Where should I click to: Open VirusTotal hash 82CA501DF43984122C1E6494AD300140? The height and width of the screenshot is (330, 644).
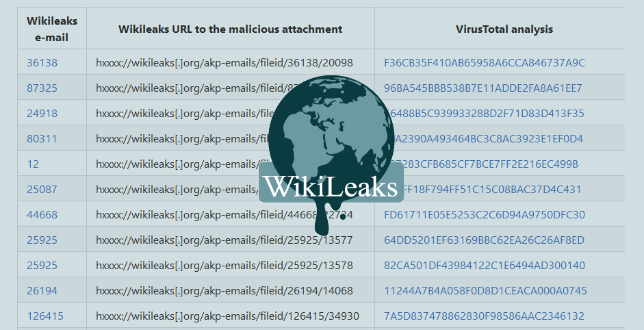point(485,266)
